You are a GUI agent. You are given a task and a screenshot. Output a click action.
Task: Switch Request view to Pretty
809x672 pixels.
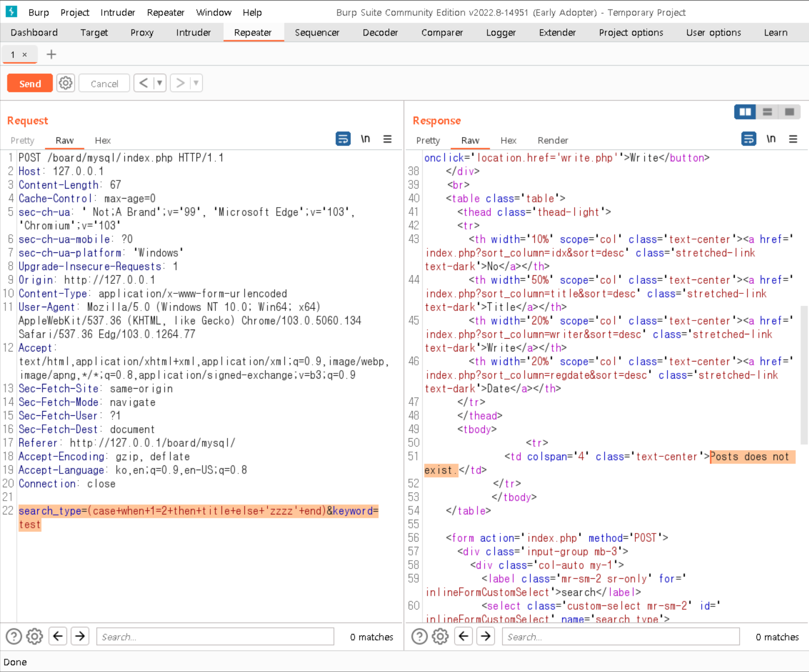coord(22,140)
